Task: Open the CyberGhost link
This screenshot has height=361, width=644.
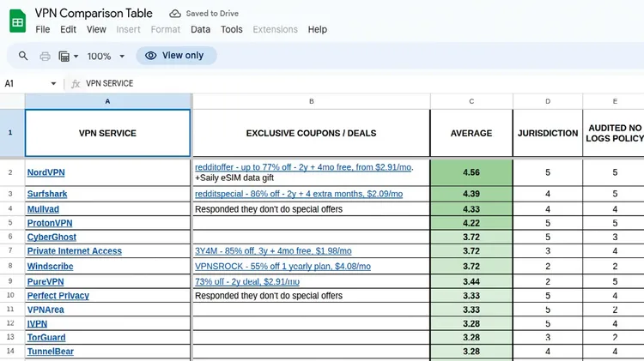Action: point(52,238)
